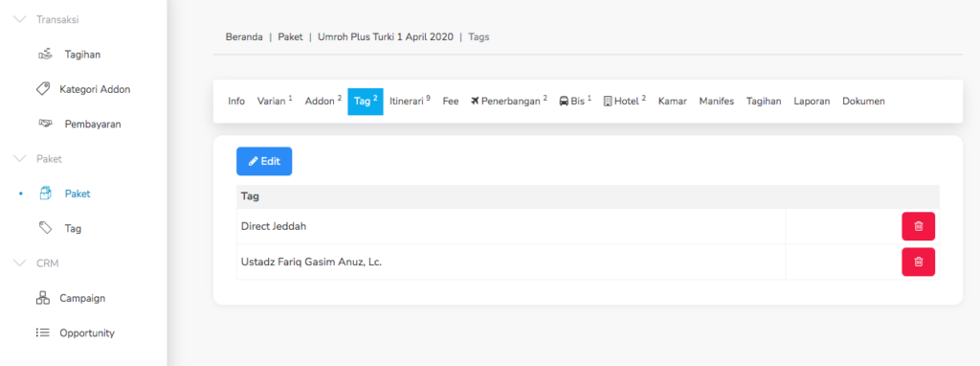Switch to the Varian tab
Image resolution: width=980 pixels, height=366 pixels.
point(275,101)
